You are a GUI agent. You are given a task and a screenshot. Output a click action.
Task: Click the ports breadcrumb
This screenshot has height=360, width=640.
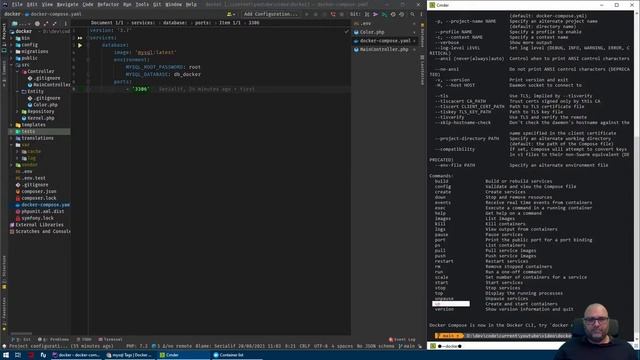point(202,23)
